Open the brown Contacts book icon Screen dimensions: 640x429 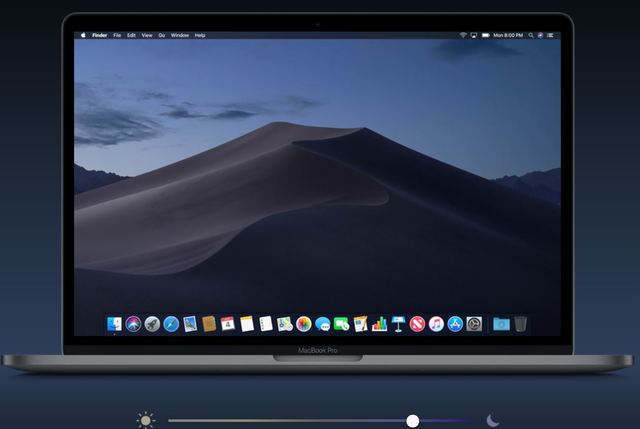[209, 324]
